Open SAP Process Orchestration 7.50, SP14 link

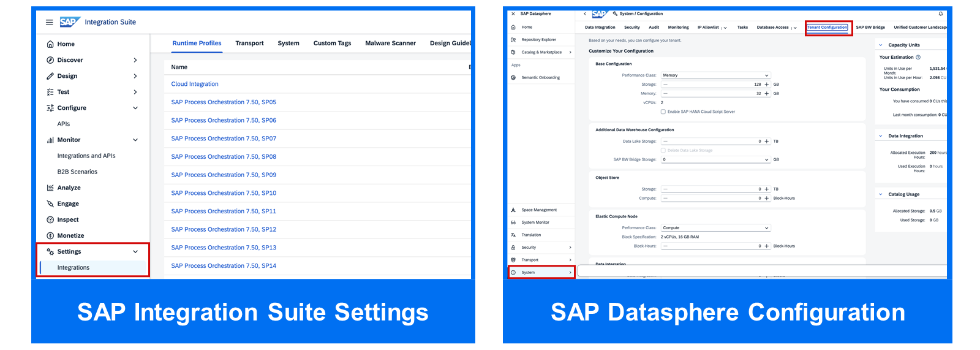tap(224, 265)
